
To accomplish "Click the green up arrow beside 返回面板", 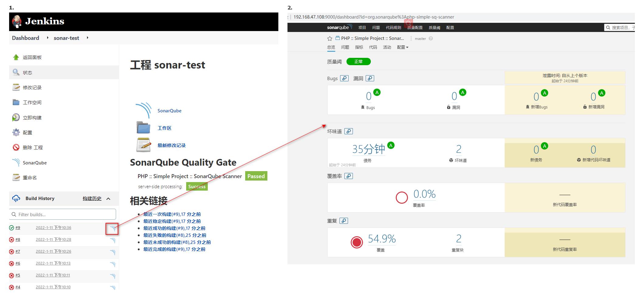I will pos(16,57).
